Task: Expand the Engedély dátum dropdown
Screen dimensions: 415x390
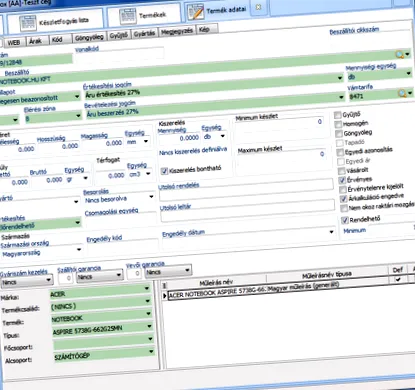Action: (331, 232)
